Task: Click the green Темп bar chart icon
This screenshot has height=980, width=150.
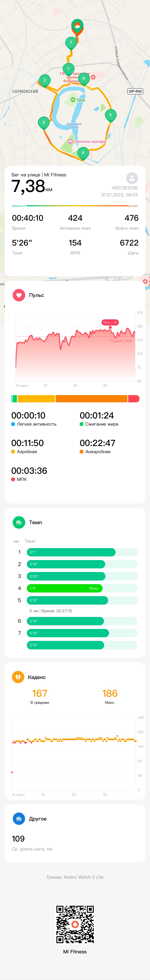Action: tap(19, 522)
